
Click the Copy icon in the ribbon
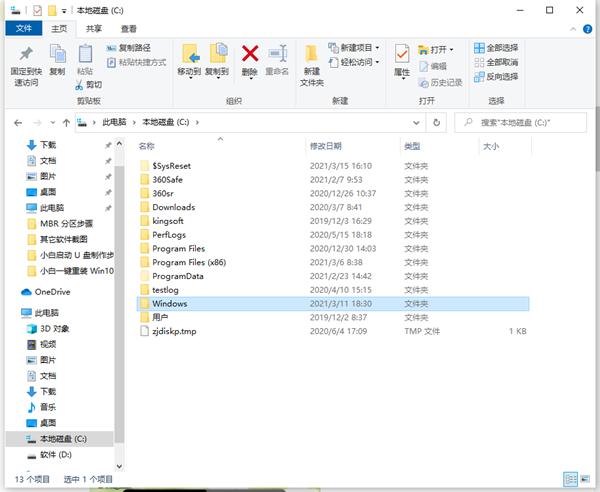point(58,54)
